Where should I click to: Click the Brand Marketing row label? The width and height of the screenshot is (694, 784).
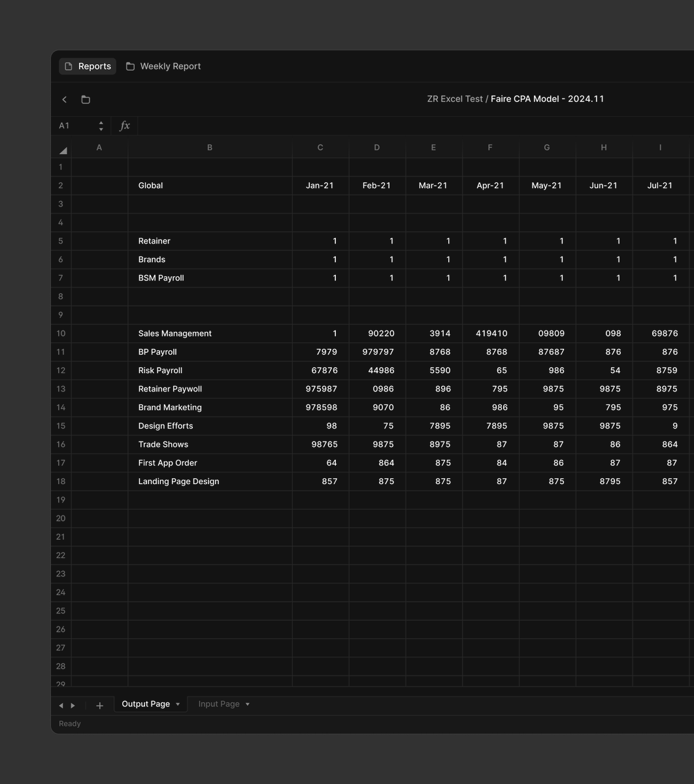pyautogui.click(x=170, y=407)
